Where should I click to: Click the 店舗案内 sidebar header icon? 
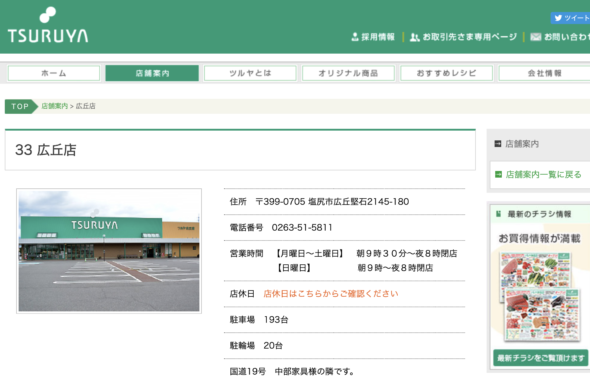(497, 143)
